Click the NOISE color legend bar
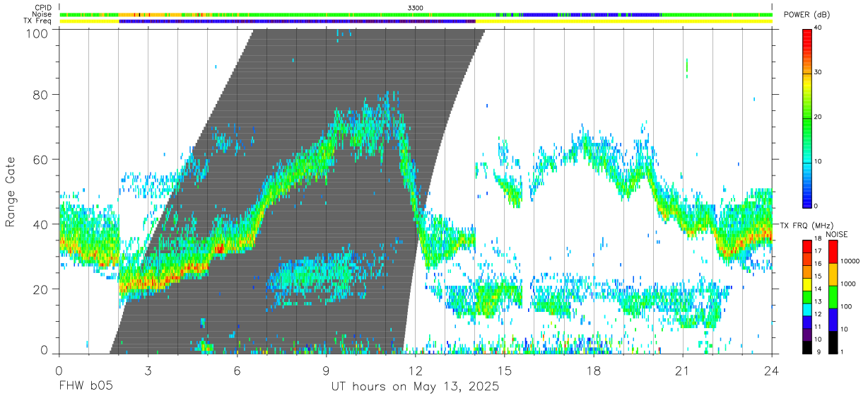This screenshot has height=401, width=868. [x=833, y=297]
